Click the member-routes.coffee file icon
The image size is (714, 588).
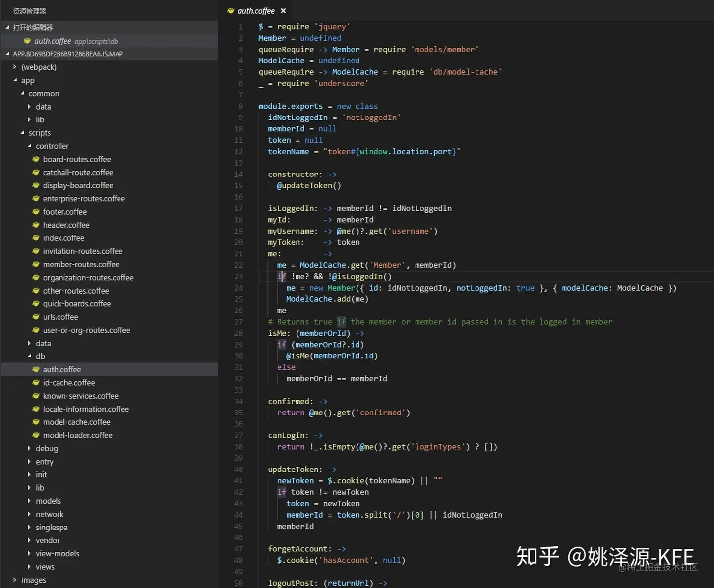tap(36, 264)
